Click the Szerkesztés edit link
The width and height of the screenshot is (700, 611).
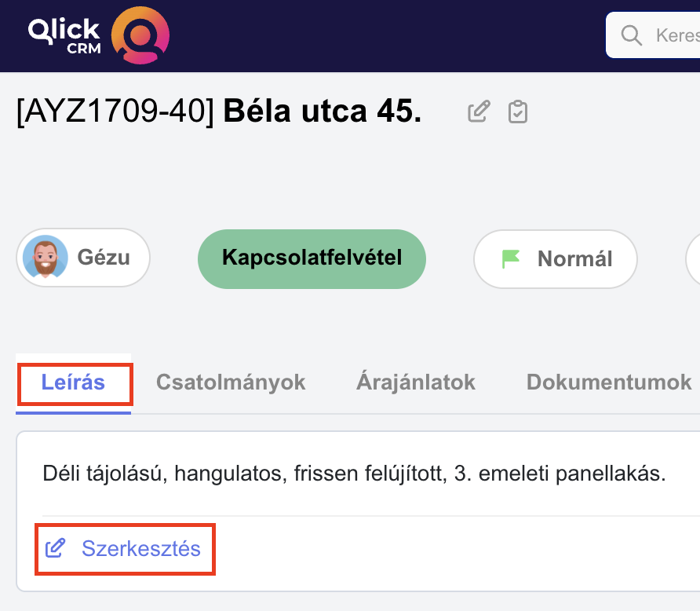coord(123,548)
